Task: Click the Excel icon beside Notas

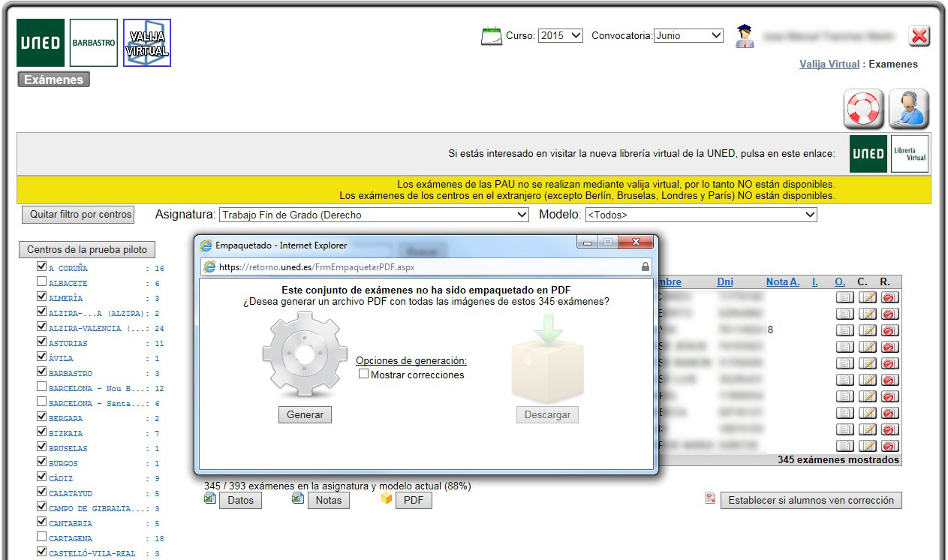Action: pyautogui.click(x=298, y=498)
